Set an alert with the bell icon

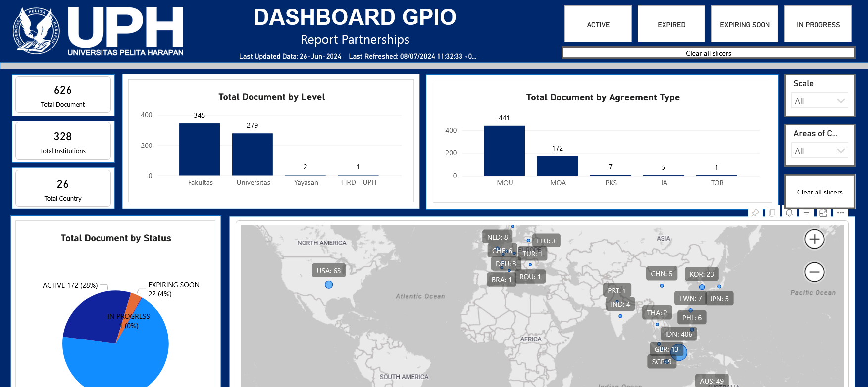pyautogui.click(x=789, y=213)
